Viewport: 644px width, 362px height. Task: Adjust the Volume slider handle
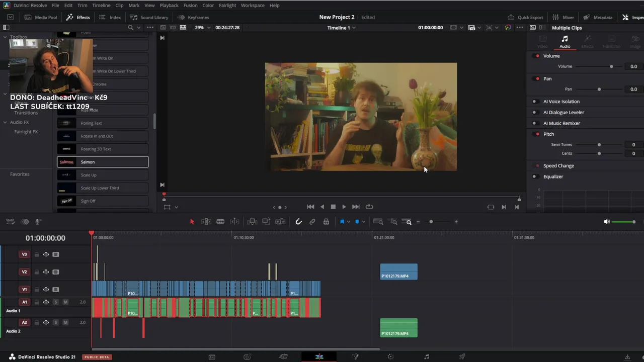coord(611,66)
